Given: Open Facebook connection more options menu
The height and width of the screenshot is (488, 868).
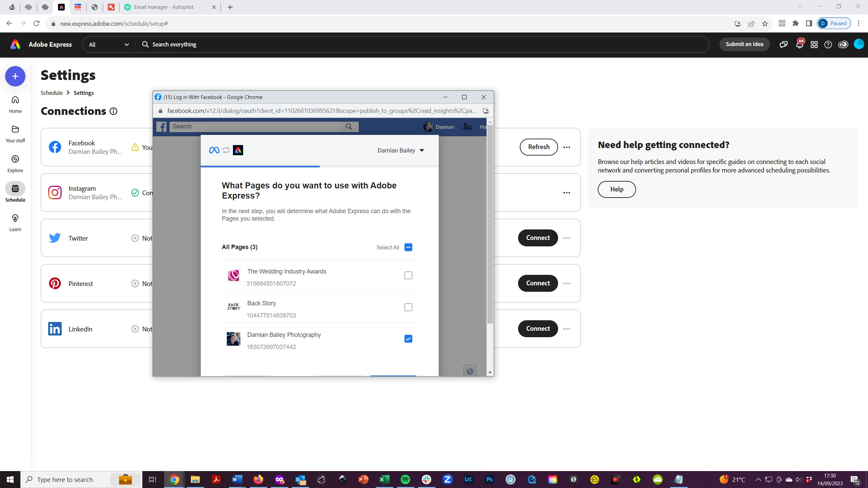Looking at the screenshot, I should click(567, 147).
